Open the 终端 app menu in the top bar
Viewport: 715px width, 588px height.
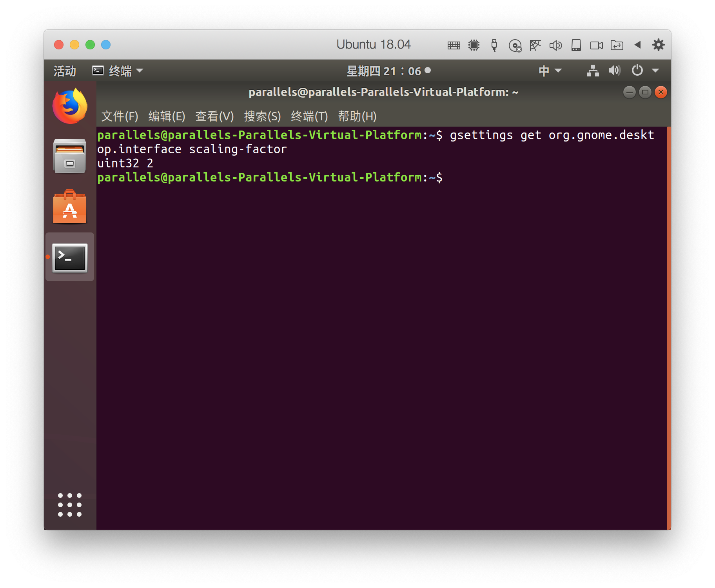click(x=118, y=71)
